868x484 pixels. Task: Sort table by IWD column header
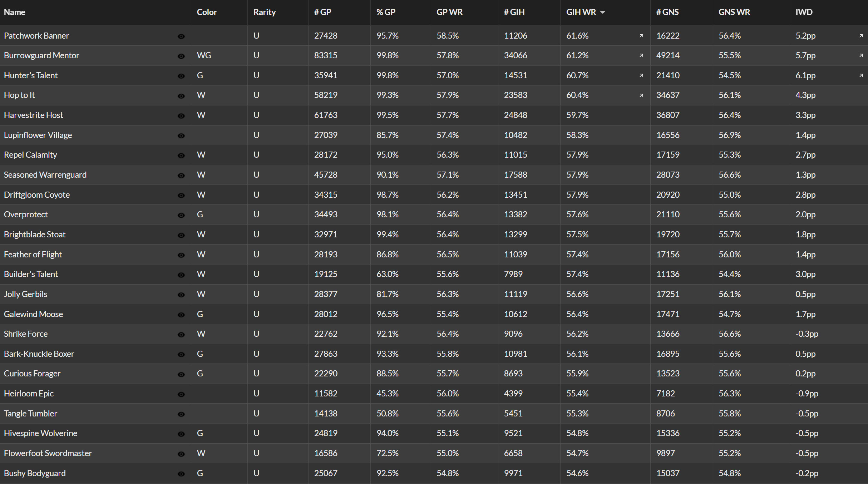click(x=804, y=12)
